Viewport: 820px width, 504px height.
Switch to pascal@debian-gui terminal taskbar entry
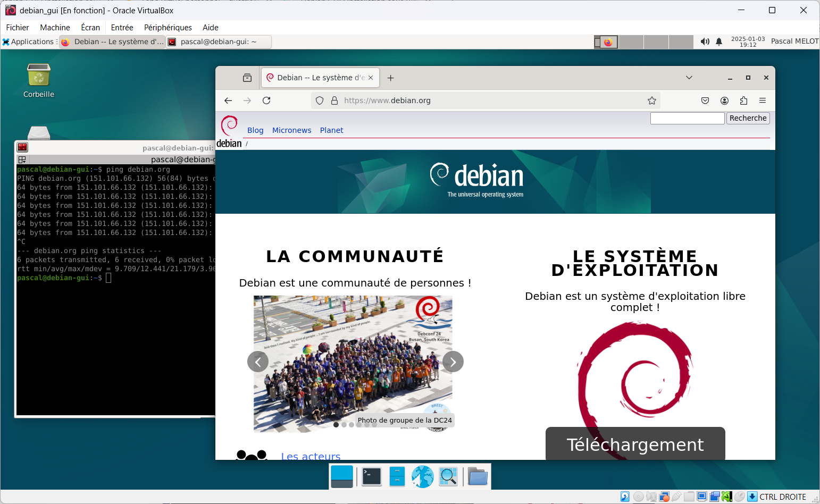(219, 41)
